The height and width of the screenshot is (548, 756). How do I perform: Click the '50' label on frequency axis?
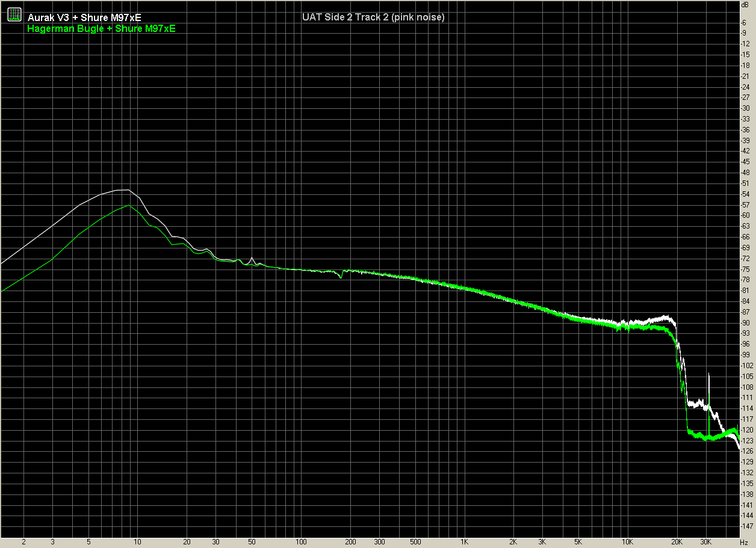click(252, 542)
